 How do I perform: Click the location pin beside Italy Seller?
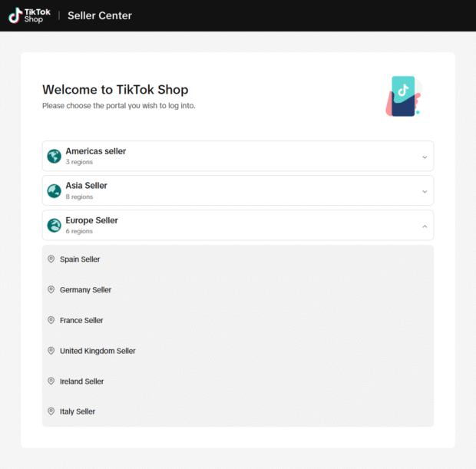[x=51, y=411]
